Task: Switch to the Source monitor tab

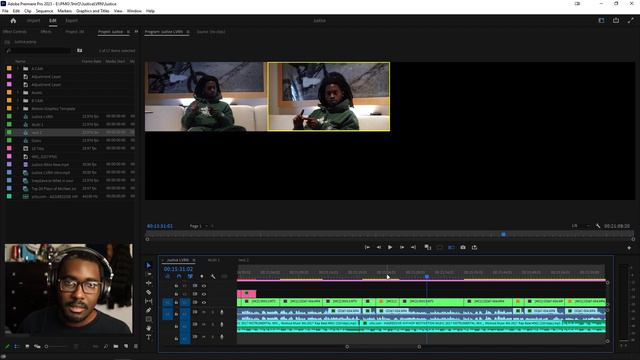Action: pyautogui.click(x=211, y=31)
